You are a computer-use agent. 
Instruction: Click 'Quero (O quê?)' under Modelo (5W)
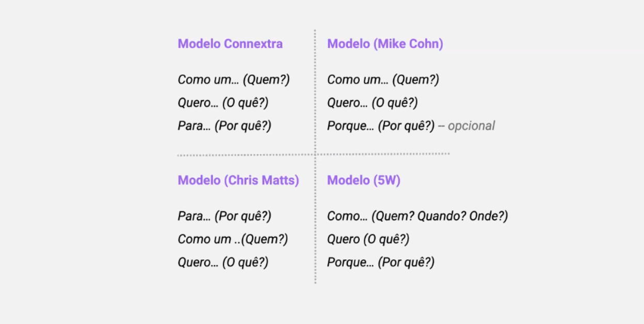tap(368, 239)
